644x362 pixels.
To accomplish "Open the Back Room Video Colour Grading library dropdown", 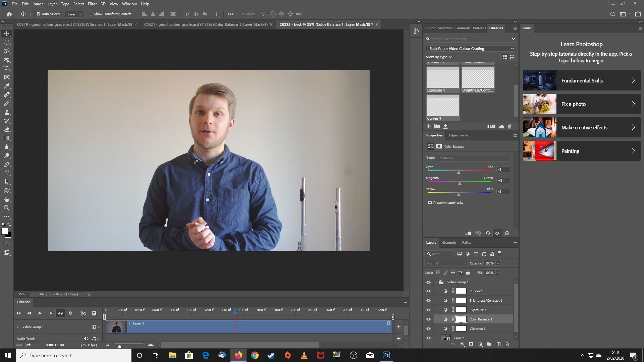I will [x=471, y=49].
